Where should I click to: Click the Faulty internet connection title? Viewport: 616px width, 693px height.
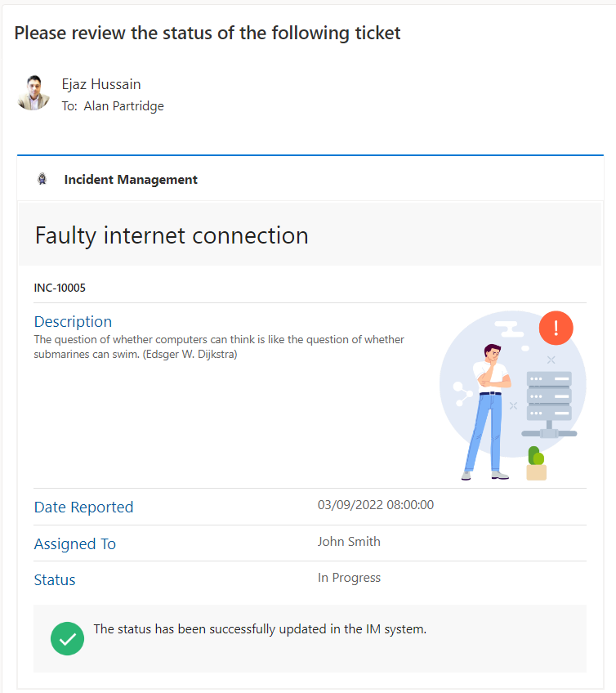172,235
